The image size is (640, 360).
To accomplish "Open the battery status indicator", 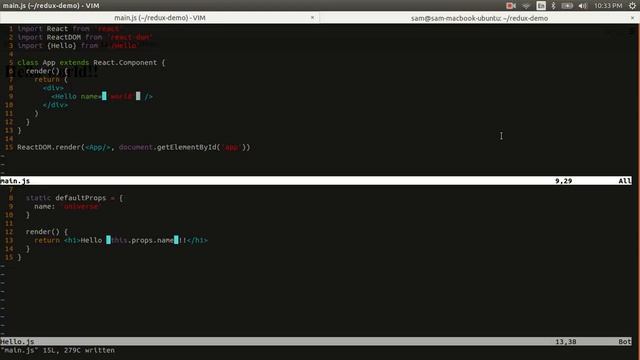I will click(x=567, y=6).
